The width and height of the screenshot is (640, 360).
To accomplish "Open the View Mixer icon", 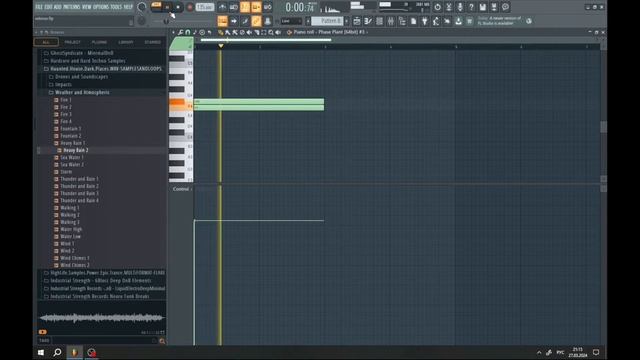I will (x=391, y=21).
